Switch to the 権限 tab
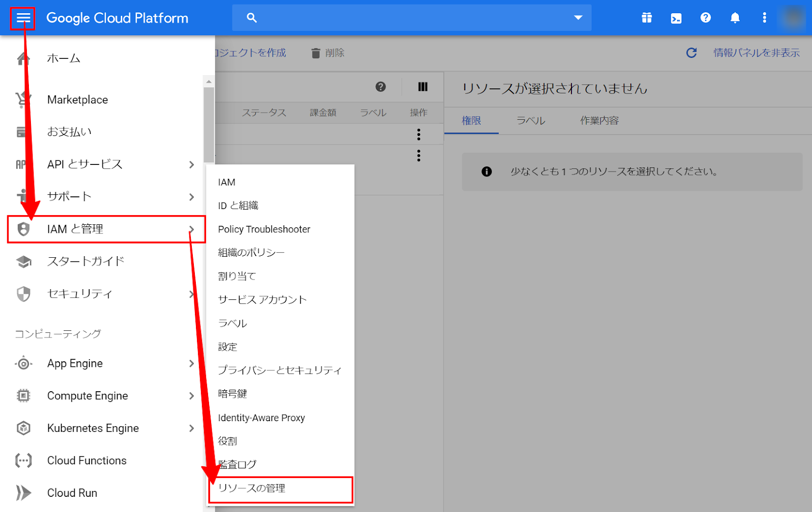Viewport: 812px width, 512px height. tap(471, 121)
